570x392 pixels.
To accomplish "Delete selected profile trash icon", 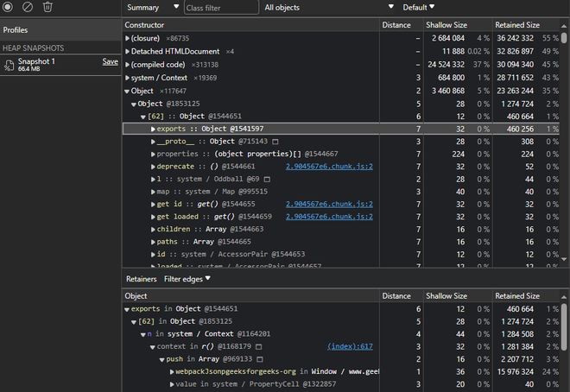I will [x=47, y=7].
